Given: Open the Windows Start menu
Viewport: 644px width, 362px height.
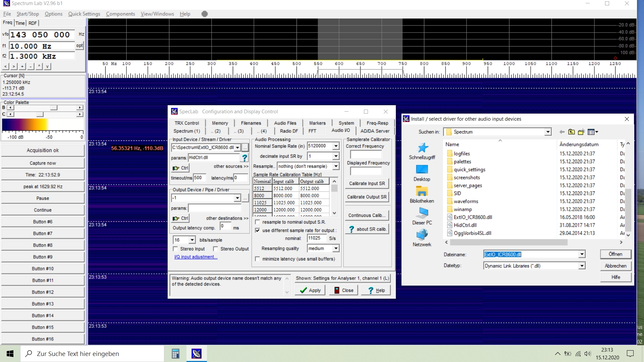Looking at the screenshot, I should (x=10, y=354).
